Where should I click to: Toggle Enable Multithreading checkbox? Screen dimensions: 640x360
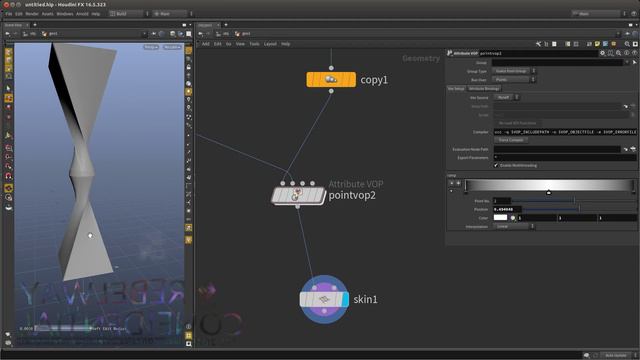tap(496, 165)
